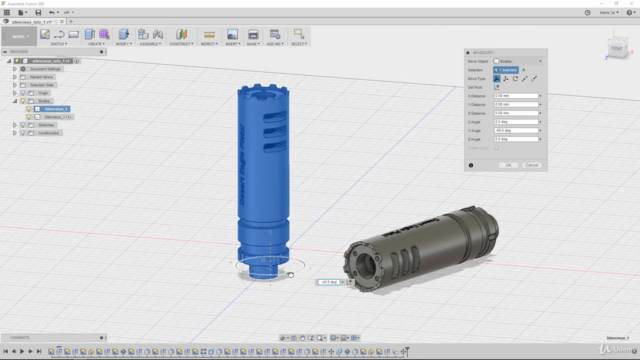Image resolution: width=640 pixels, height=360 pixels.
Task: Open the MODIFY menu
Action: tap(124, 44)
